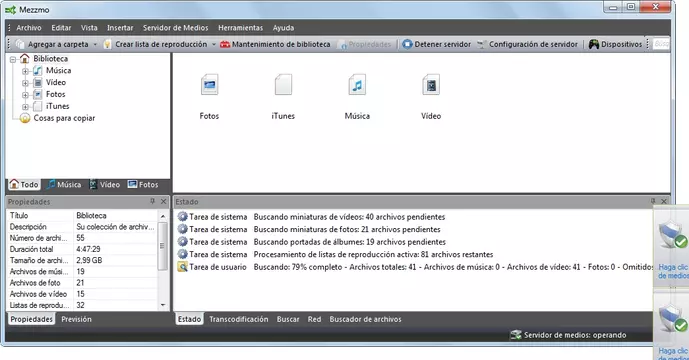Click the Mantenimiento de biblioteca toolbox icon
689x360 pixels.
[225, 44]
